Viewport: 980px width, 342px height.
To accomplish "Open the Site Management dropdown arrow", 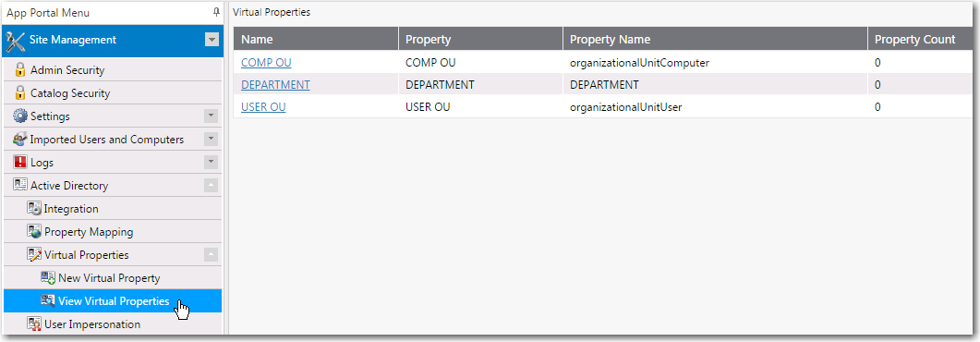I will point(212,40).
